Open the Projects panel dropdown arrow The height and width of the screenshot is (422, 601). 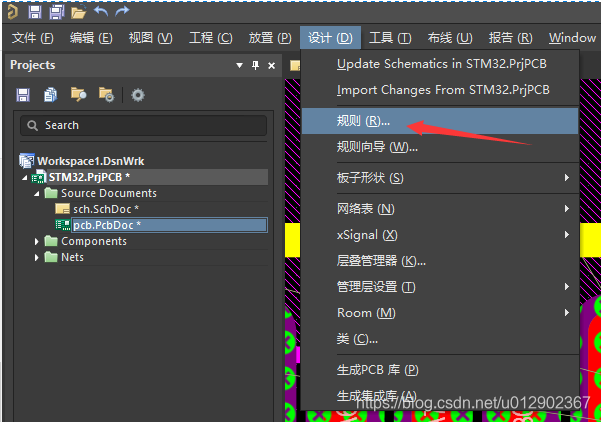pos(240,66)
